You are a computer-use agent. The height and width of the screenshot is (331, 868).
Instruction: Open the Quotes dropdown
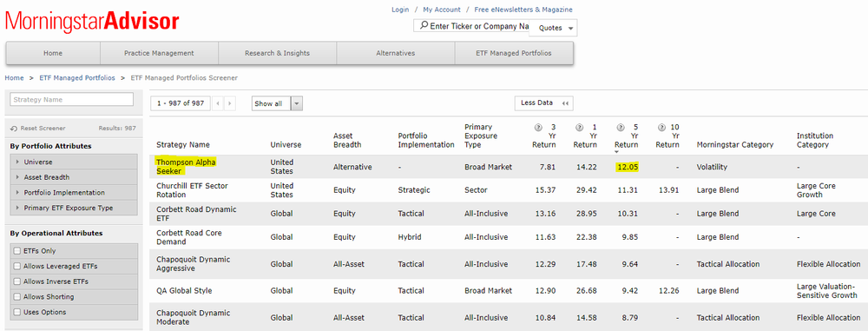coord(553,28)
